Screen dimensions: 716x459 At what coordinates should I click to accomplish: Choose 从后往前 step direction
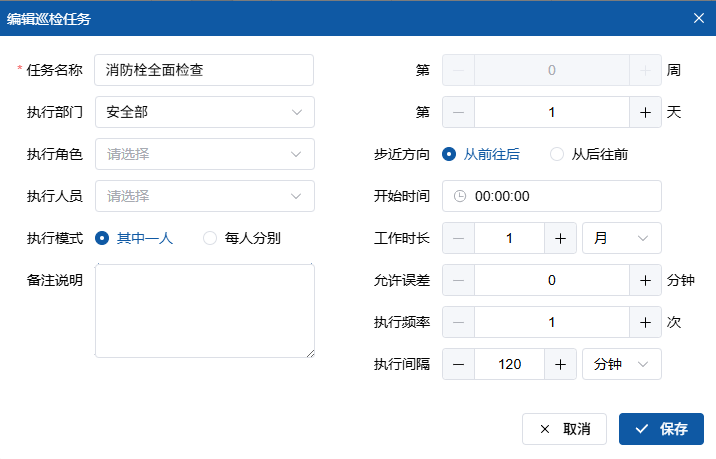point(557,154)
